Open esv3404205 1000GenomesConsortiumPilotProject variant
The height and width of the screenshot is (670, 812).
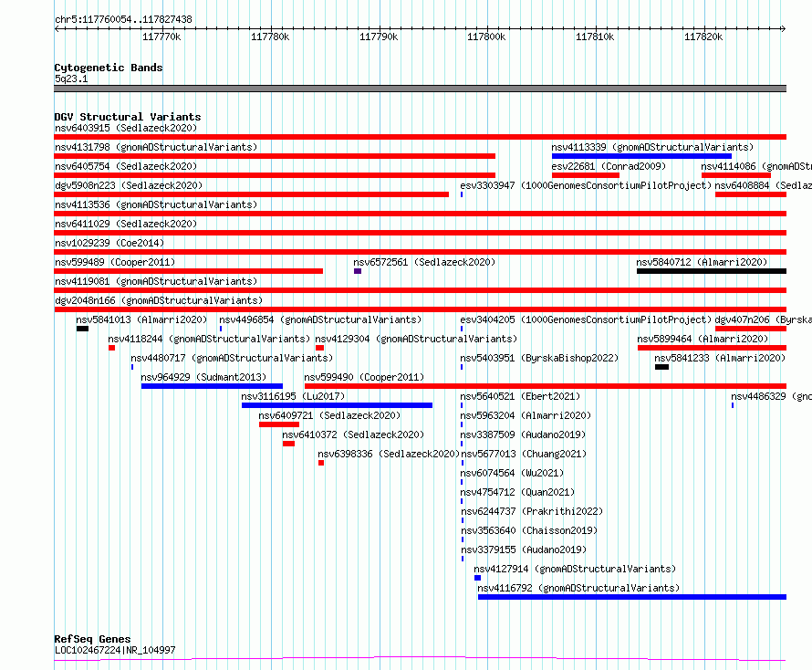[x=586, y=319]
